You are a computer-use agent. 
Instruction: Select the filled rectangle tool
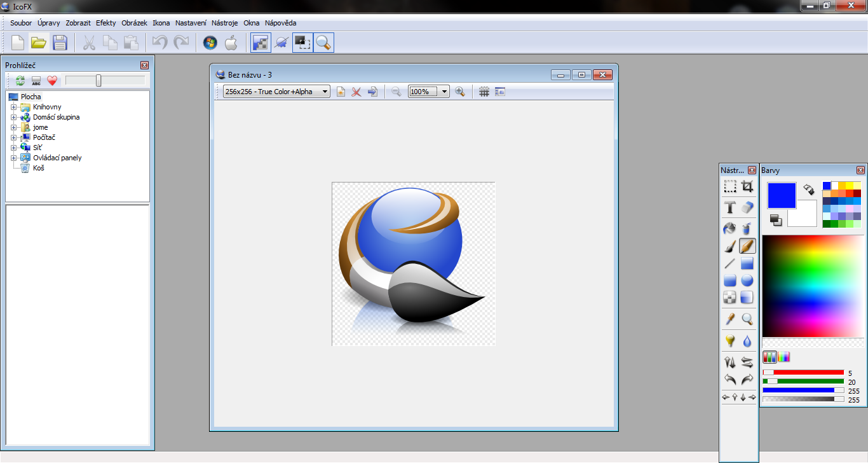pyautogui.click(x=747, y=263)
